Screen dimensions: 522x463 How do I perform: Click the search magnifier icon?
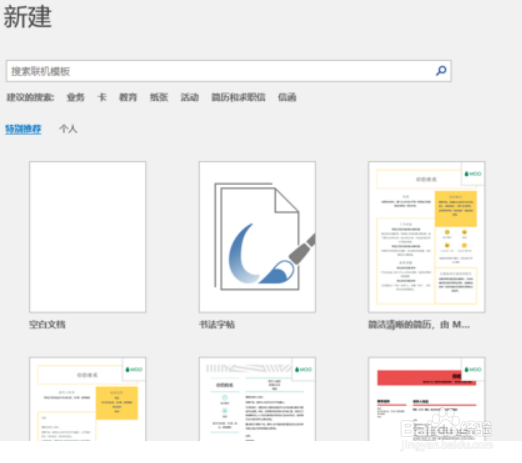(441, 71)
